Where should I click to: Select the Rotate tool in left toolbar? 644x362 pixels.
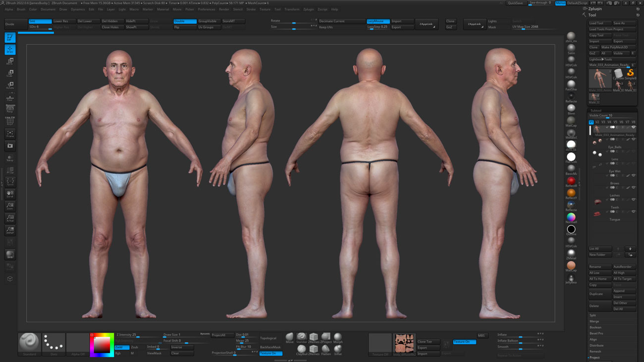10,84
